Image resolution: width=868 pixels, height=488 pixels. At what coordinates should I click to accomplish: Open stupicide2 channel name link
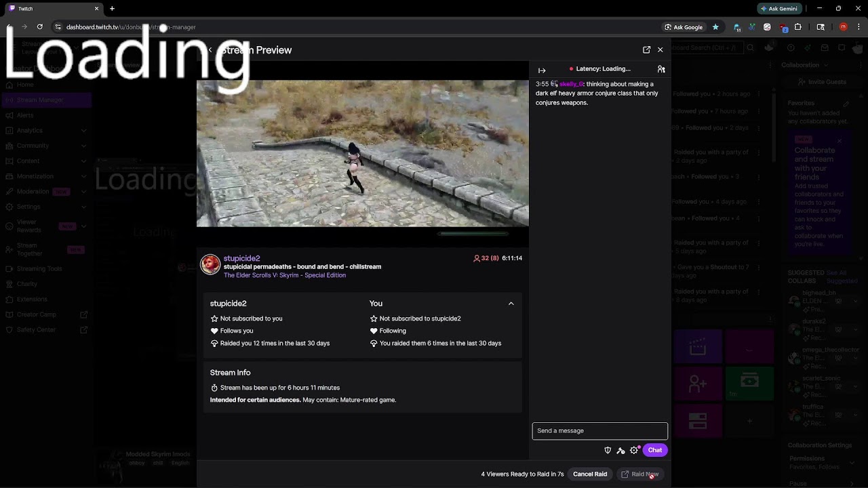(242, 258)
